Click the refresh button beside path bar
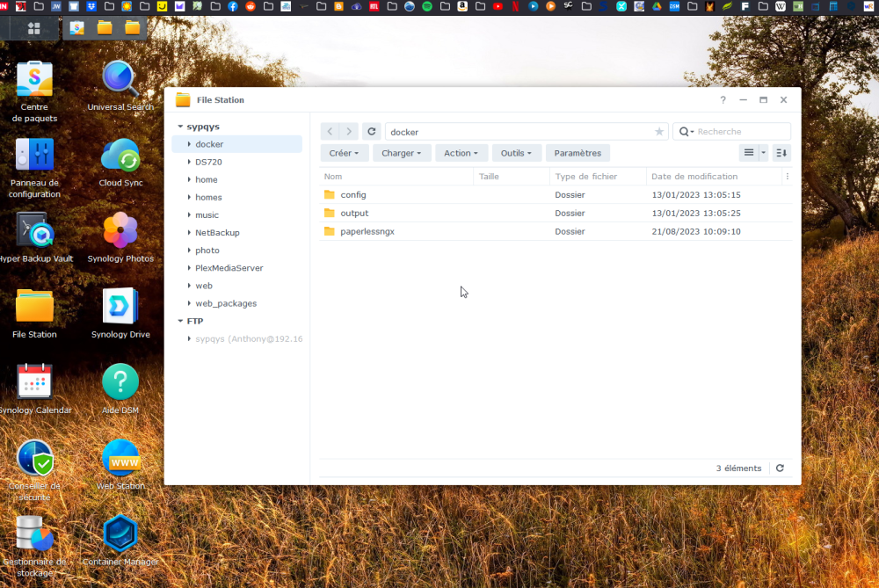879x588 pixels. [x=371, y=131]
